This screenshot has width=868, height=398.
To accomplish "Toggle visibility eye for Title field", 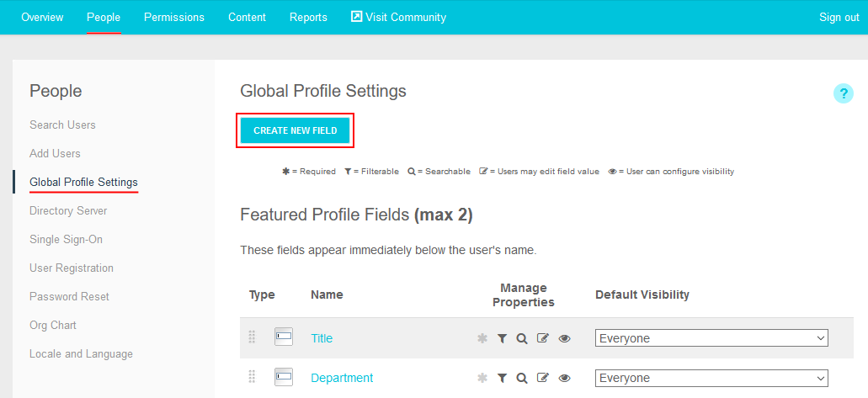I will coord(564,338).
